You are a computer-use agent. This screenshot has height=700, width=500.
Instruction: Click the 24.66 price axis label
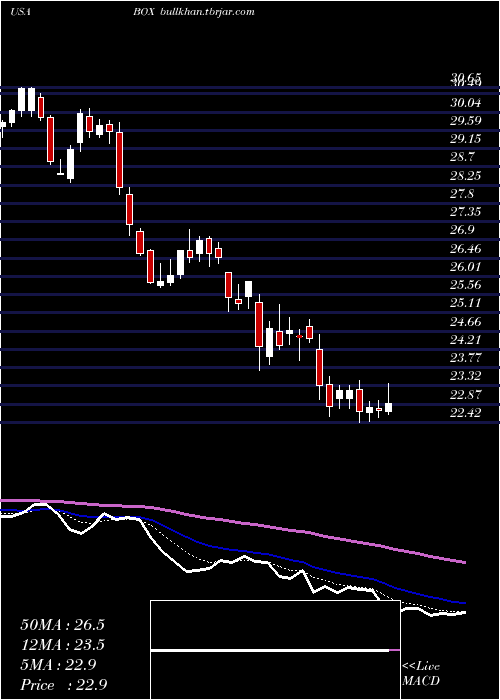(466, 321)
